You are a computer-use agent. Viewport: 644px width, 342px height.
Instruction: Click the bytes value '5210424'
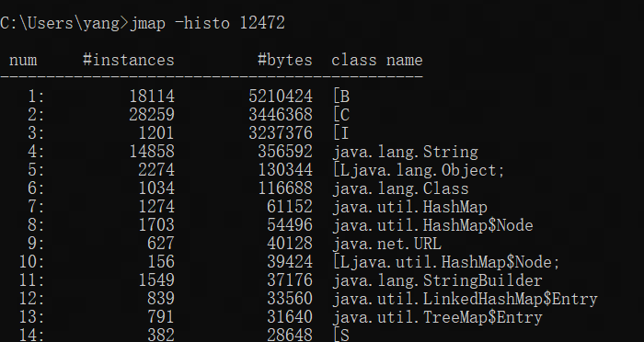(x=281, y=97)
